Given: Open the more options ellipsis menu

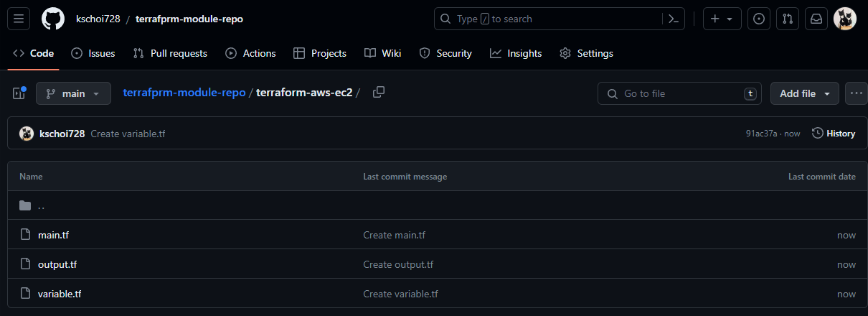Looking at the screenshot, I should pos(857,93).
